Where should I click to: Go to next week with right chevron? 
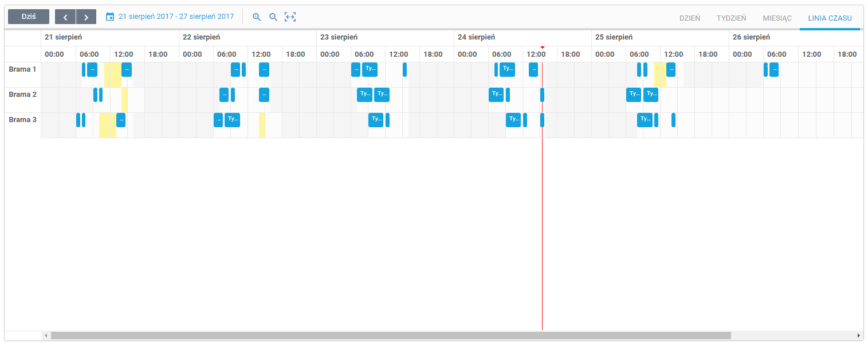pyautogui.click(x=86, y=17)
